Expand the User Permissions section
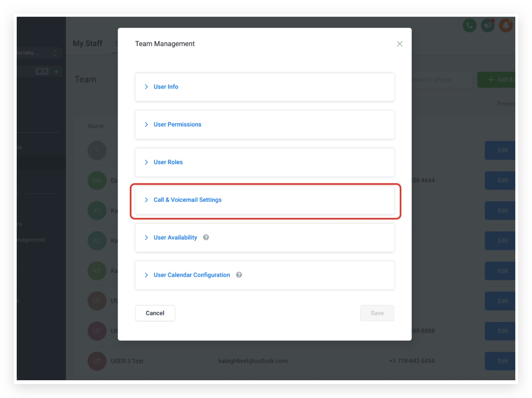This screenshot has height=398, width=532. (265, 125)
